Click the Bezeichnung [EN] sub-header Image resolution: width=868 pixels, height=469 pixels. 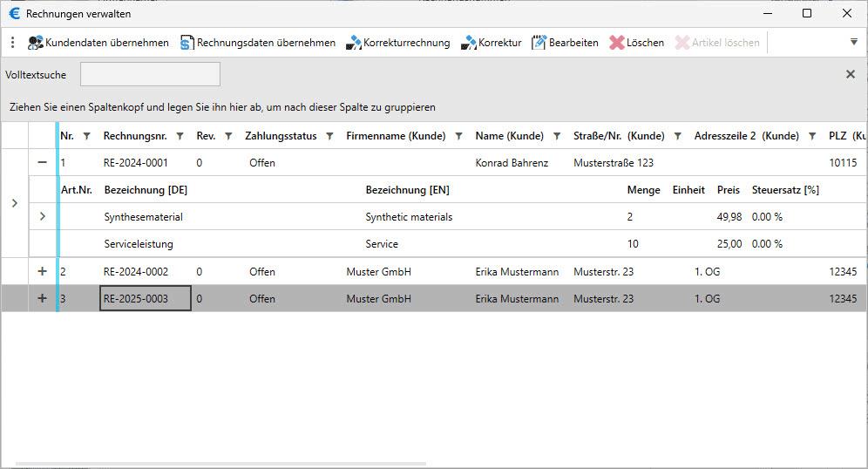[x=408, y=190]
